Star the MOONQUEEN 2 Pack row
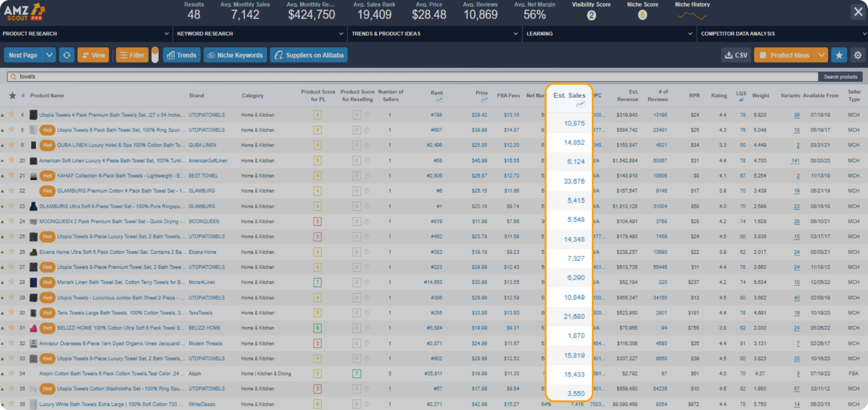Screen dimensions: 868x410 tap(12, 221)
